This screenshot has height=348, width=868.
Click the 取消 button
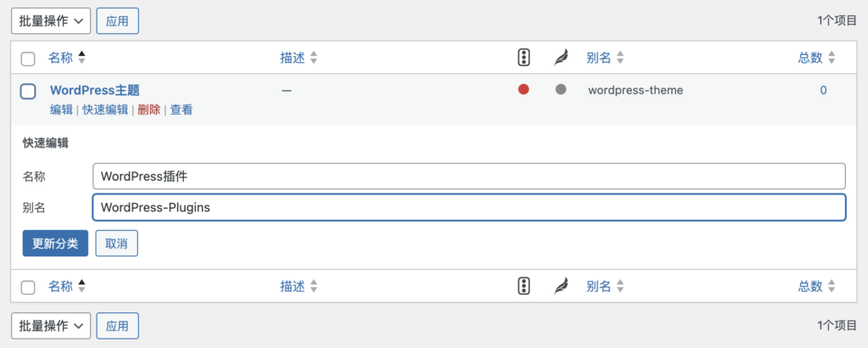(x=117, y=244)
